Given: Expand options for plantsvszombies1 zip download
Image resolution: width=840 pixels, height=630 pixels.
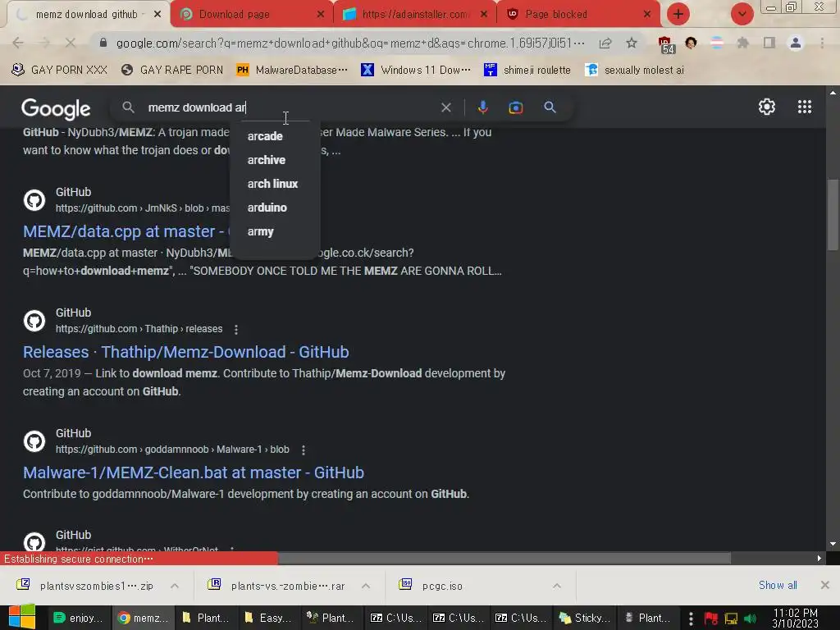Looking at the screenshot, I should (175, 586).
